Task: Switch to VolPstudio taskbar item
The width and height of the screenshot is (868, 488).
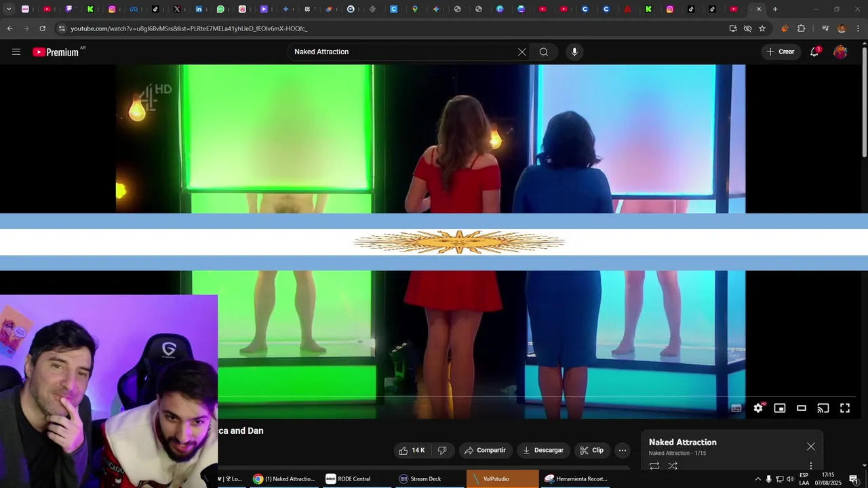Action: point(502,479)
